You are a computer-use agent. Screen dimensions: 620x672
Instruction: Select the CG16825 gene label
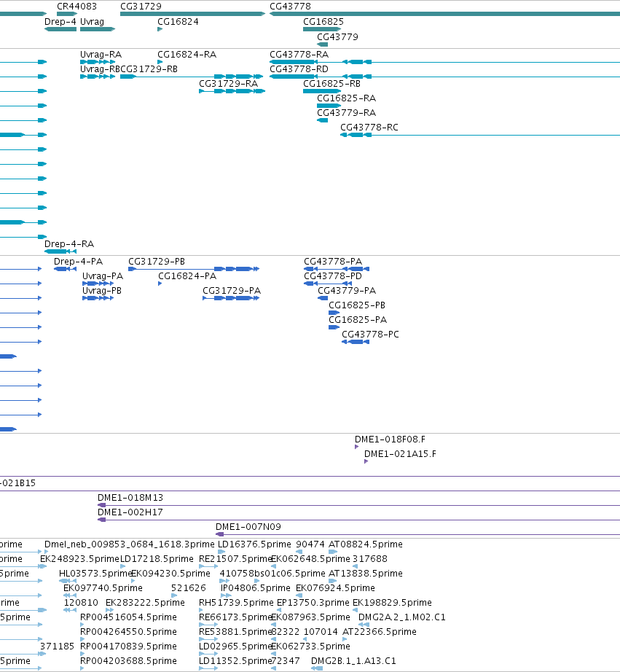[x=323, y=22]
